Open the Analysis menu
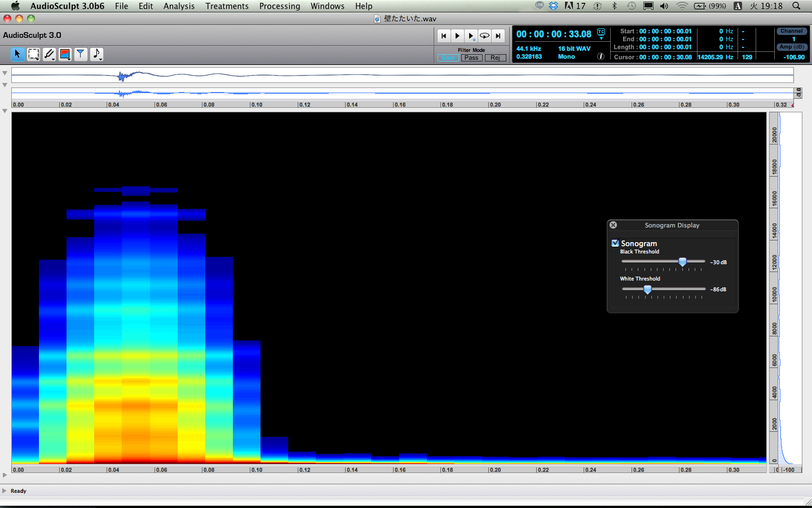This screenshot has height=508, width=812. [179, 6]
